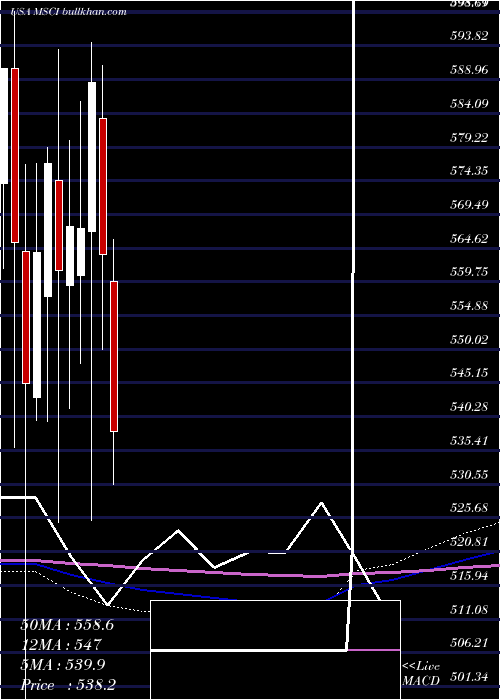Screen dimensions: 500x700
Task: Click the 530.55 price axis label
Action: click(x=468, y=475)
